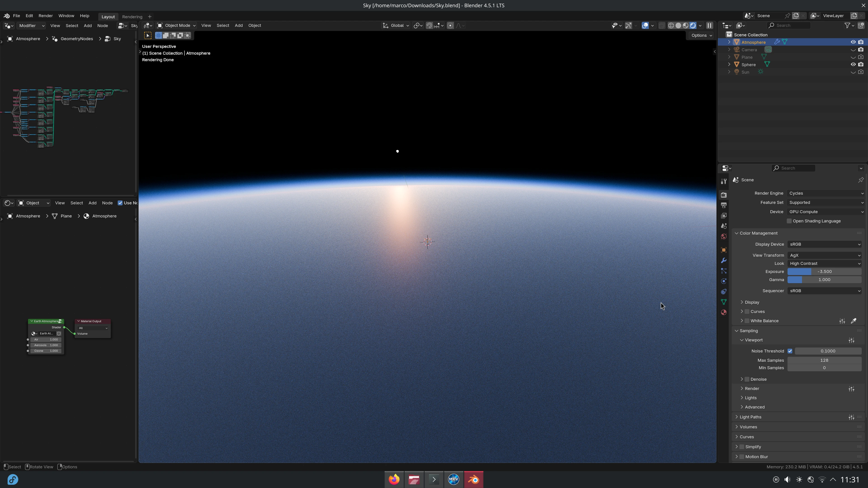Enable the Motion Blur checkbox
The height and width of the screenshot is (488, 868).
(x=742, y=457)
